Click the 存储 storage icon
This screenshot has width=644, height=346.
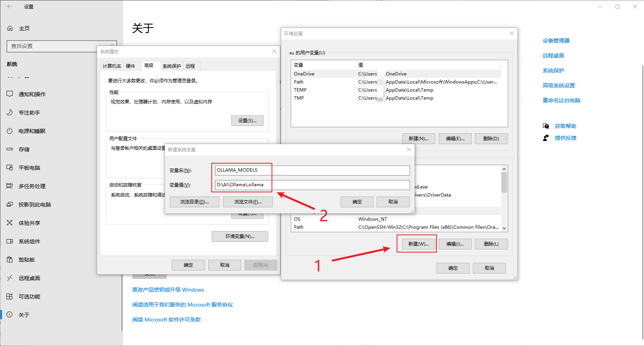[x=10, y=149]
